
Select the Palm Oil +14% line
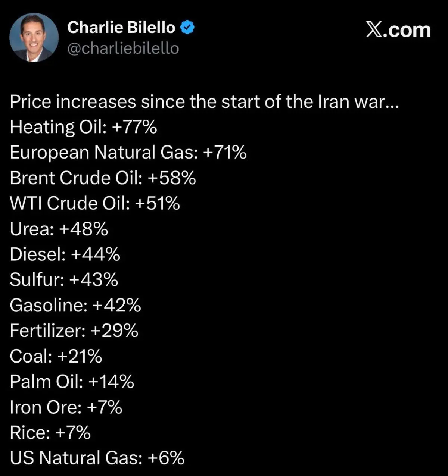click(x=72, y=382)
